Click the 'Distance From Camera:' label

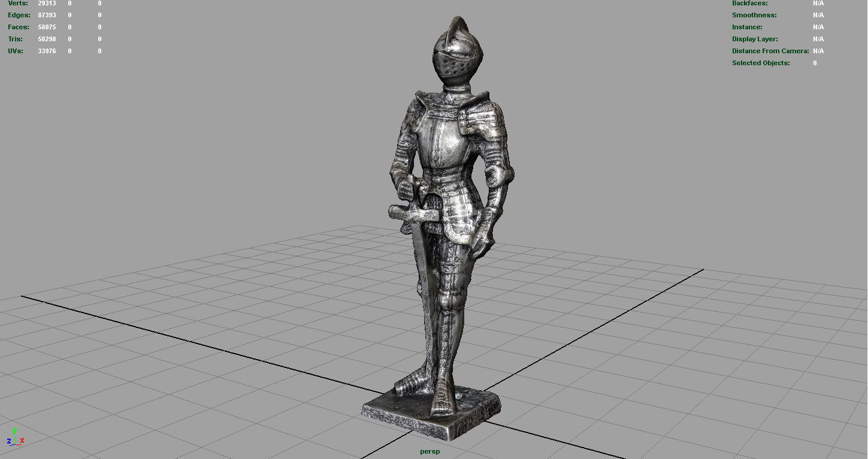[x=770, y=51]
